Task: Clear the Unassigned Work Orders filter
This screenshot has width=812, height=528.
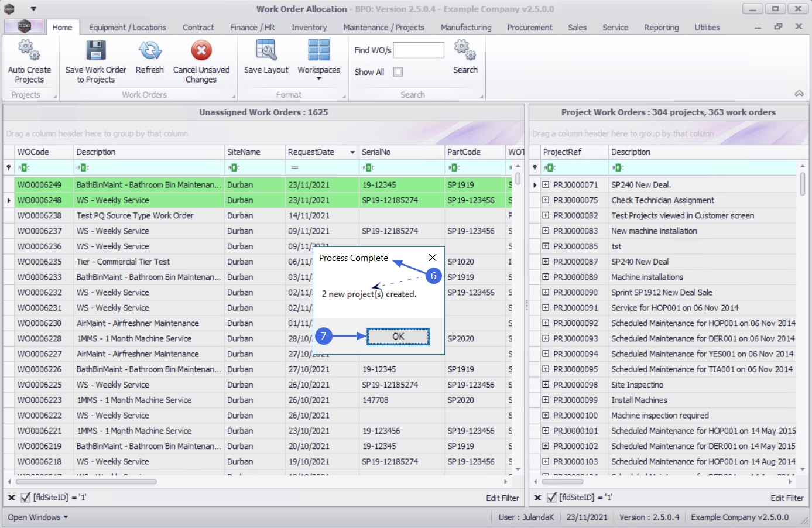Action: (x=11, y=498)
